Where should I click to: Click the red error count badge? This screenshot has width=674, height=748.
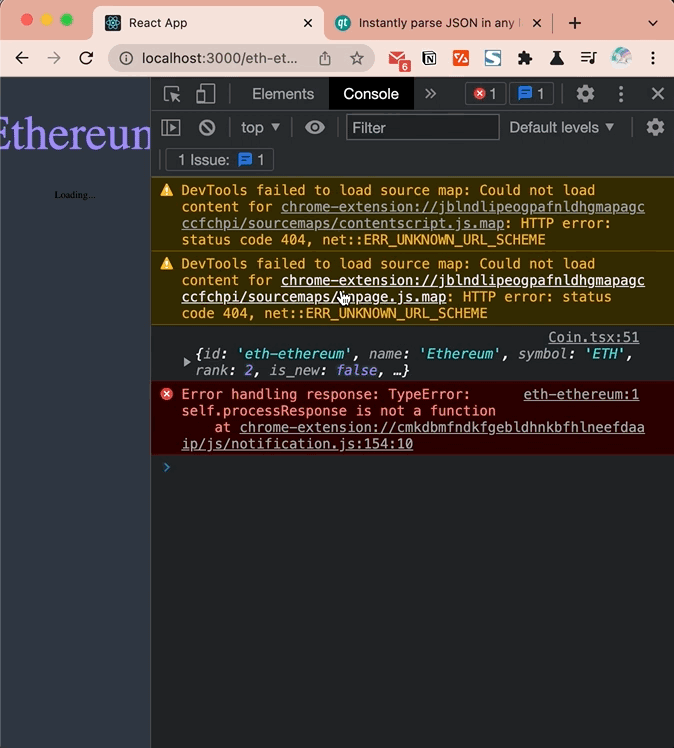(x=485, y=94)
